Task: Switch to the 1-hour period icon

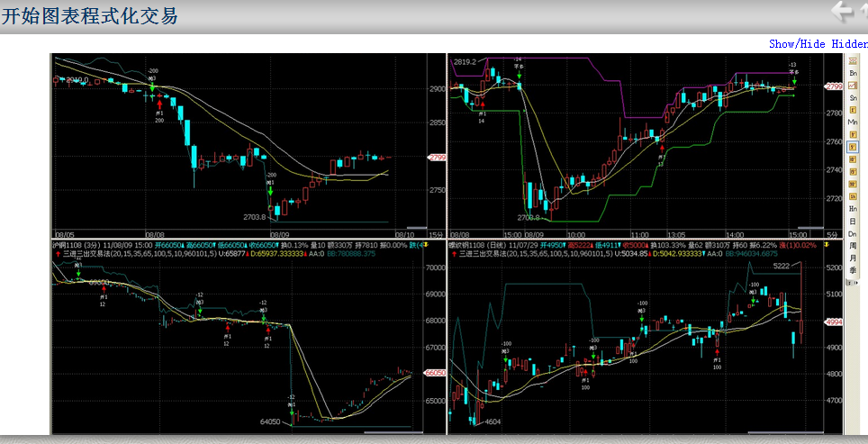Action: (853, 195)
